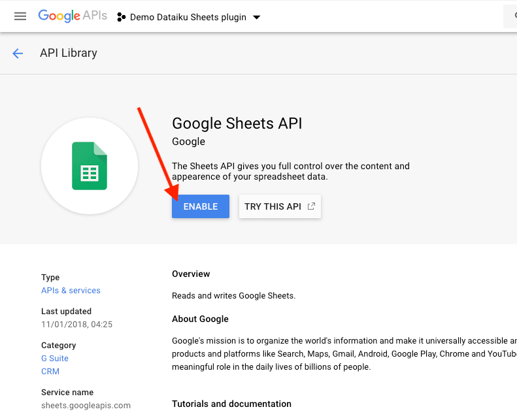Click the API Library heading
The image size is (517, 420).
point(69,53)
